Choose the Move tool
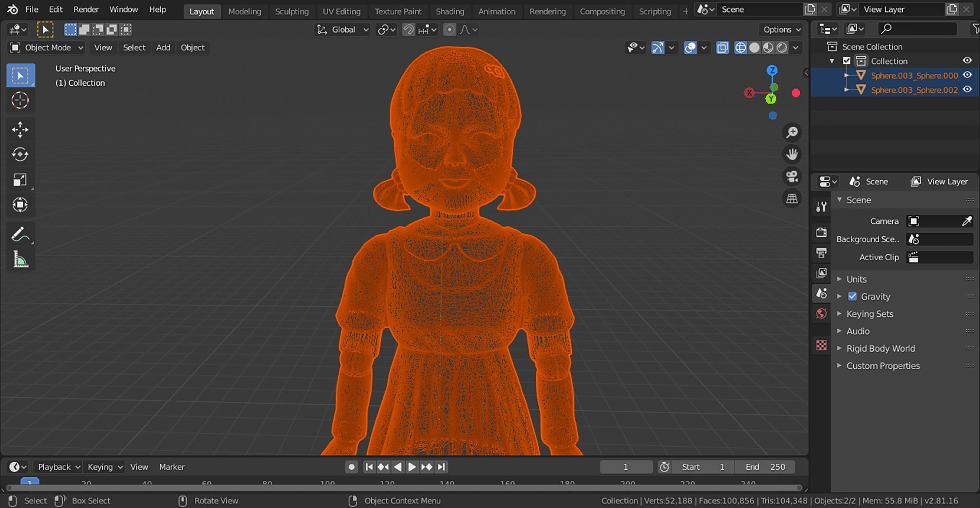The image size is (980, 508). pos(20,130)
